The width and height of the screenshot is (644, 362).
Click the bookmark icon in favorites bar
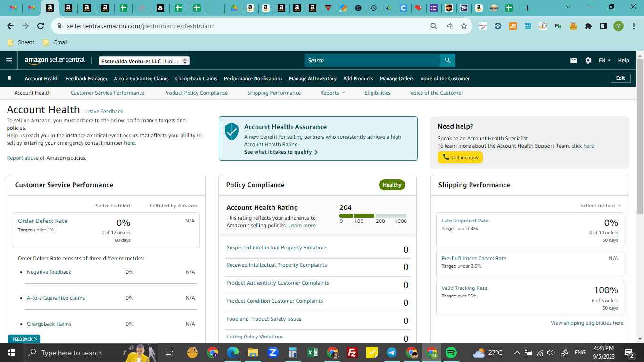[x=9, y=78]
